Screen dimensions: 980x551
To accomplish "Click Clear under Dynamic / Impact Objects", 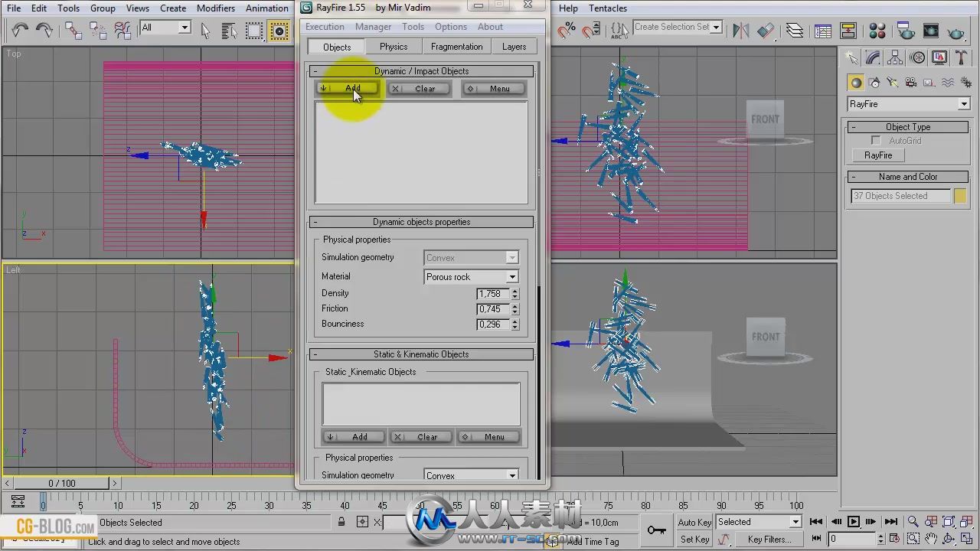I will [418, 89].
